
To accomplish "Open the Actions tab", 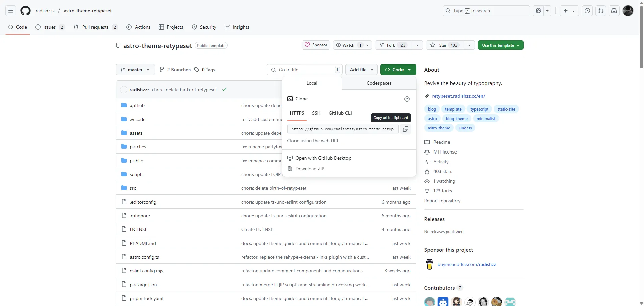I will tap(138, 27).
